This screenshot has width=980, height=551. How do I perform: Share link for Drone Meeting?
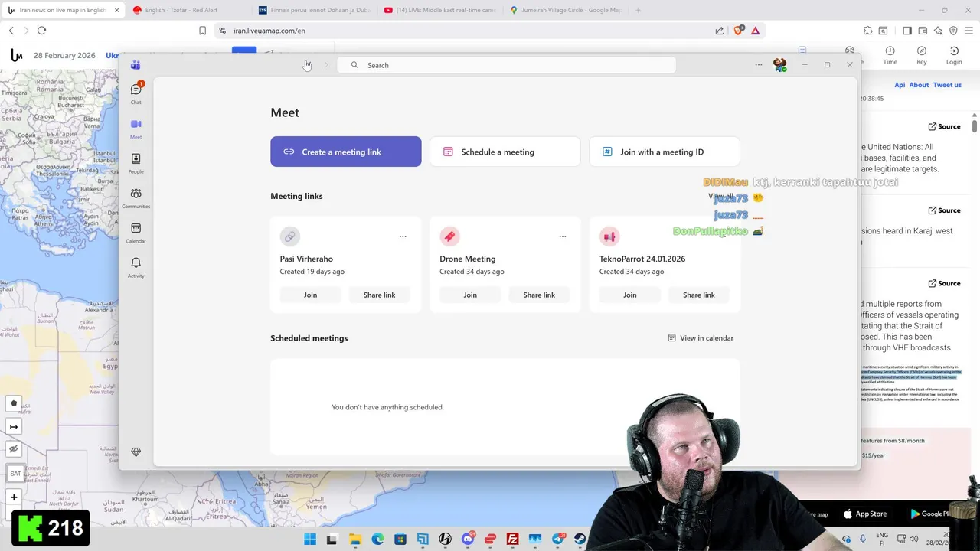pyautogui.click(x=539, y=295)
